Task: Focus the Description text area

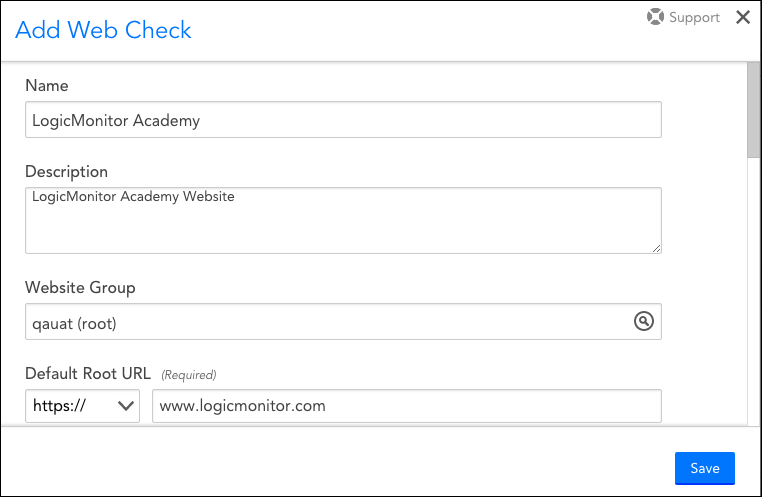Action: coord(343,220)
